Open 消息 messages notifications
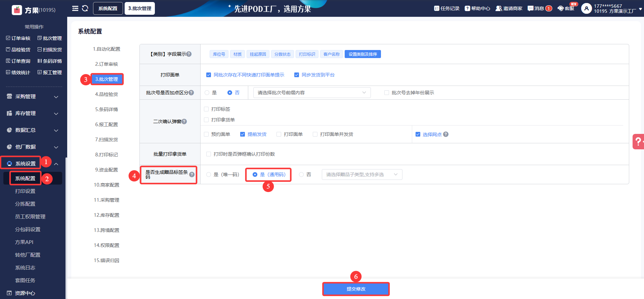The height and width of the screenshot is (299, 644). click(x=540, y=8)
